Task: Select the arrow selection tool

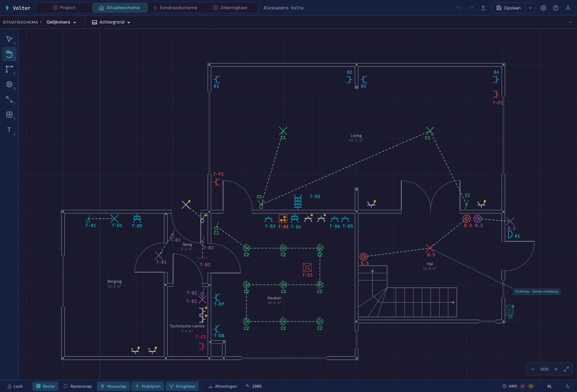Action: click(9, 39)
